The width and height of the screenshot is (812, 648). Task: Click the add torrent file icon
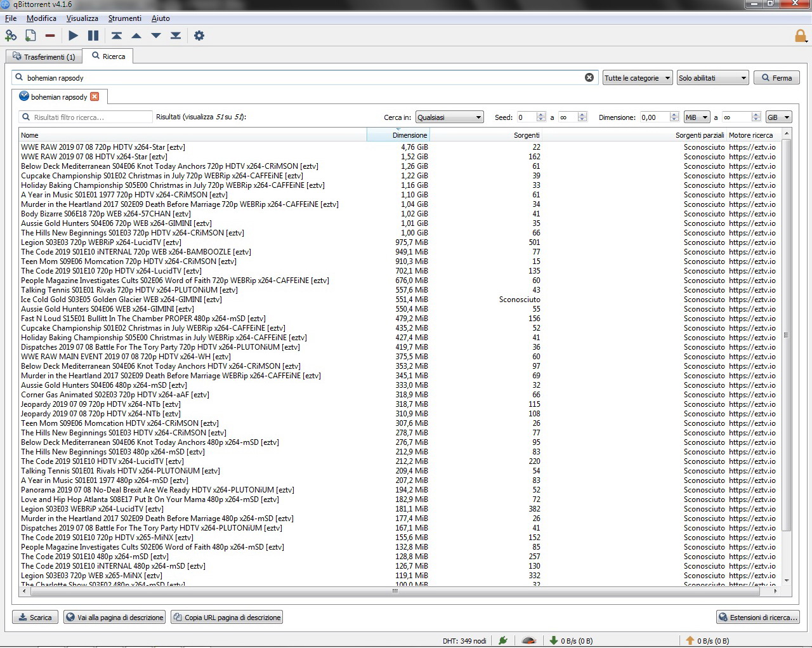click(30, 36)
